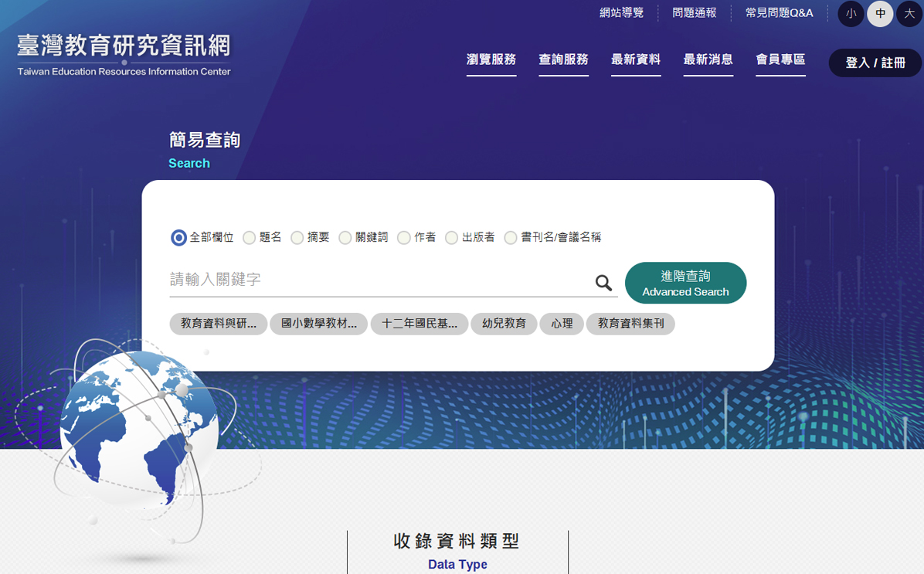The height and width of the screenshot is (574, 924).
Task: Choose the 關鍵詞 search field radio
Action: [345, 238]
